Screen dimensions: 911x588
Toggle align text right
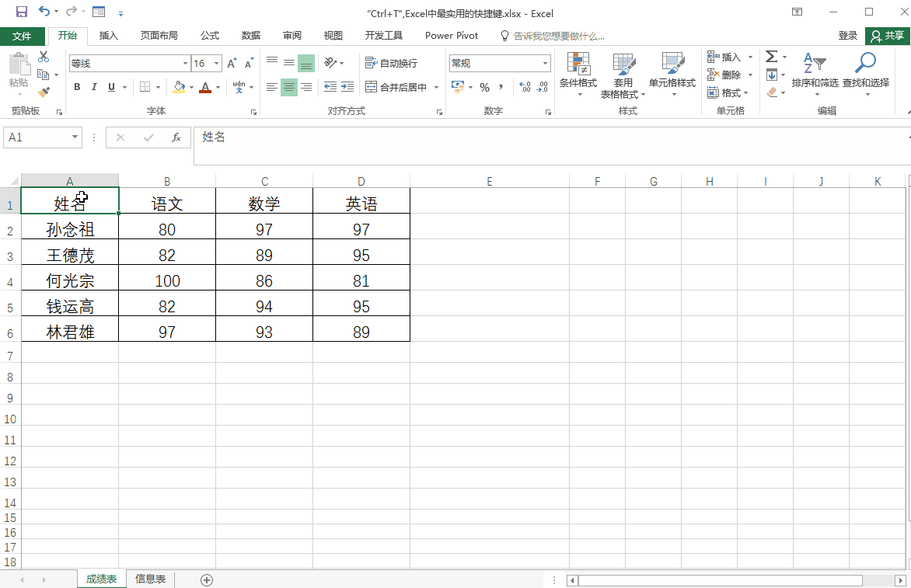coord(306,87)
